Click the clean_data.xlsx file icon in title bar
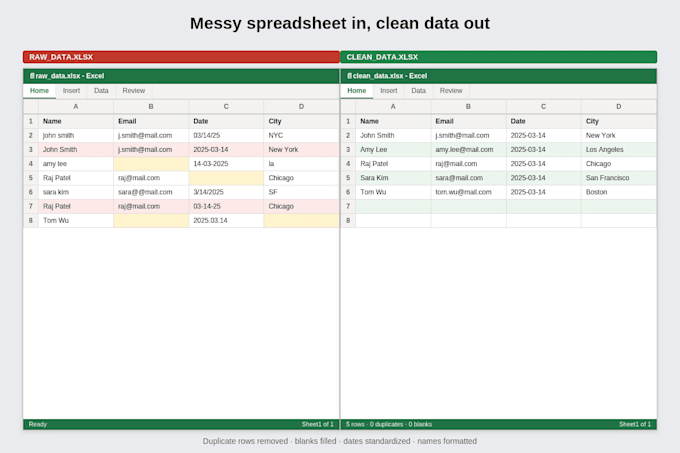 pyautogui.click(x=349, y=76)
